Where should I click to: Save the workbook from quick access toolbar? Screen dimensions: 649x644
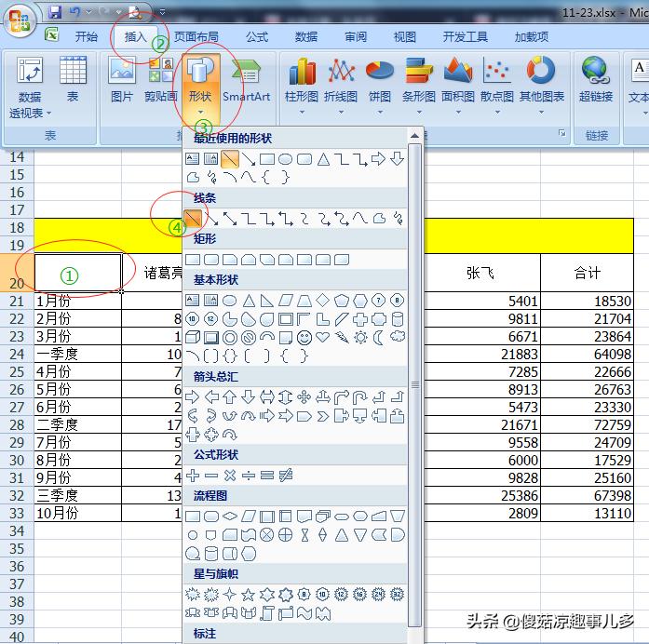(x=55, y=12)
